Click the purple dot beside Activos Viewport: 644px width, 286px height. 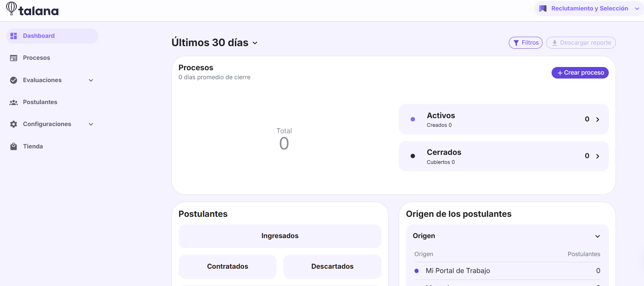point(413,119)
